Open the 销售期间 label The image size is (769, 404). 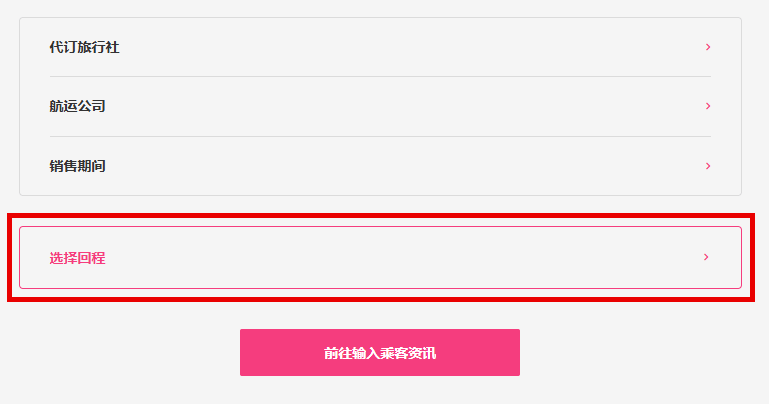coord(77,166)
